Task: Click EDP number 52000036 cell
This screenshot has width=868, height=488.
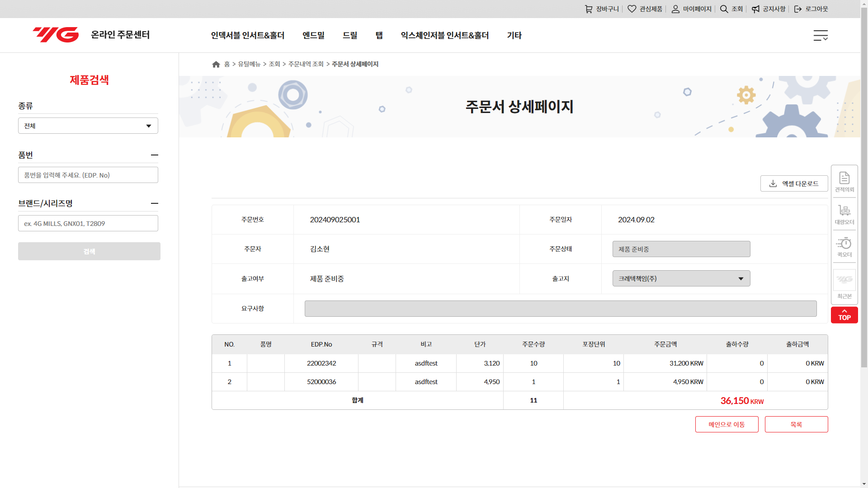Action: tap(321, 382)
